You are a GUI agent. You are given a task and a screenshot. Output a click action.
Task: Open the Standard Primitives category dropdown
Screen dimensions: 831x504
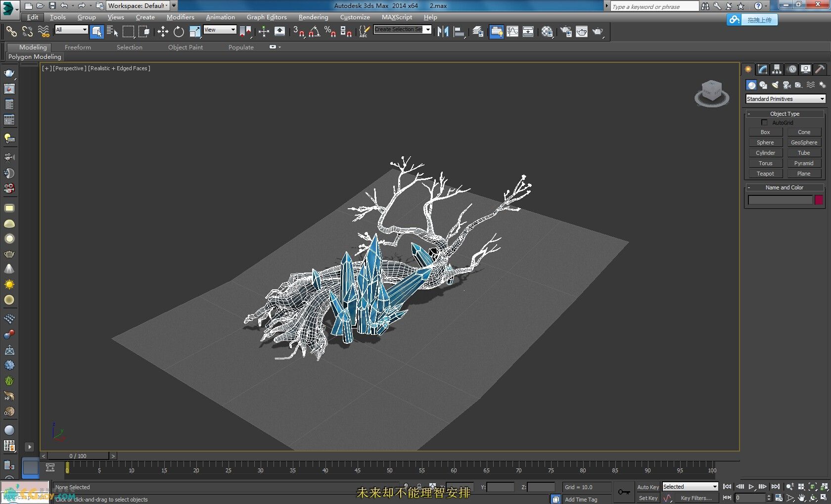[785, 99]
